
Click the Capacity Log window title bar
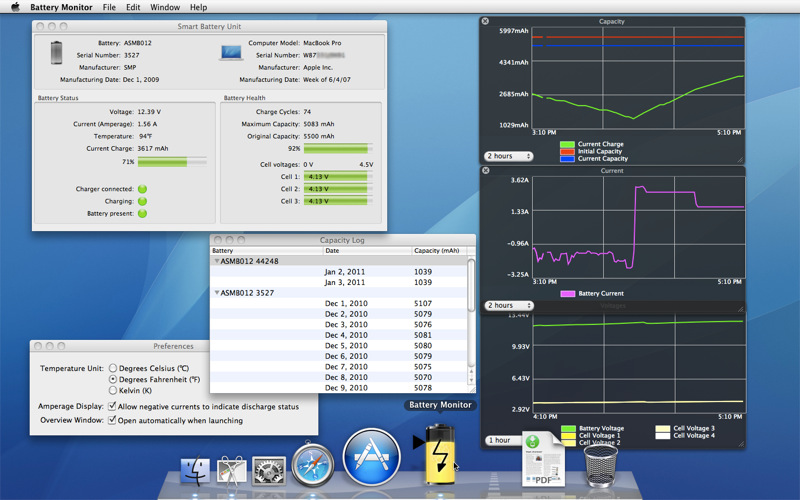[x=342, y=240]
